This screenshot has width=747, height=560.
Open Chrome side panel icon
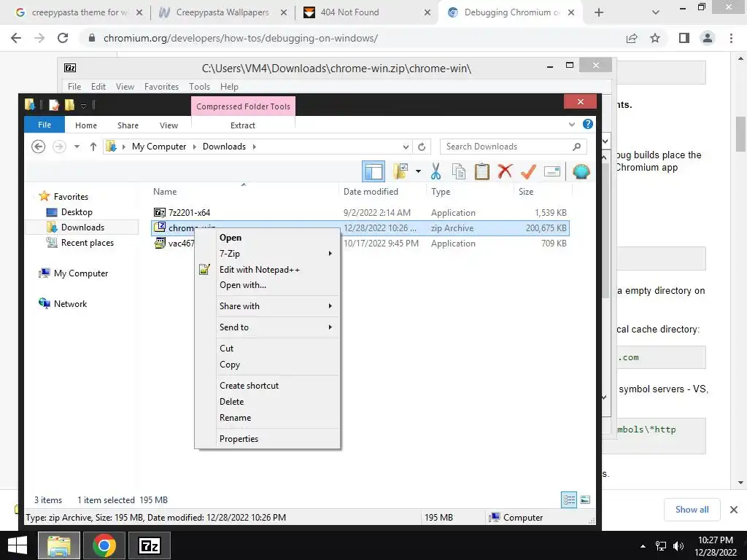tap(684, 38)
